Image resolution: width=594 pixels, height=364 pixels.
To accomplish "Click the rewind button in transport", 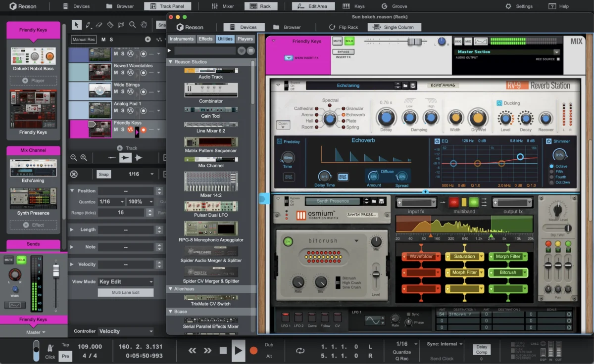I will [192, 350].
